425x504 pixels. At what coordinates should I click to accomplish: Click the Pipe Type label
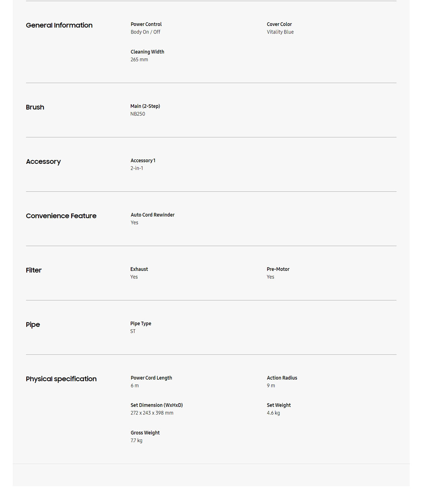[140, 324]
